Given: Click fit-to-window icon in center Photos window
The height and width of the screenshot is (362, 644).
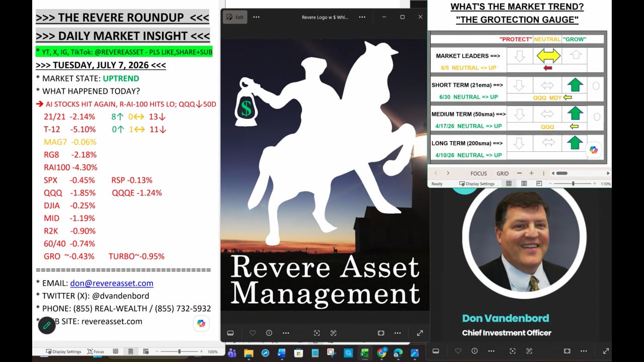Looking at the screenshot, I should 381,333.
